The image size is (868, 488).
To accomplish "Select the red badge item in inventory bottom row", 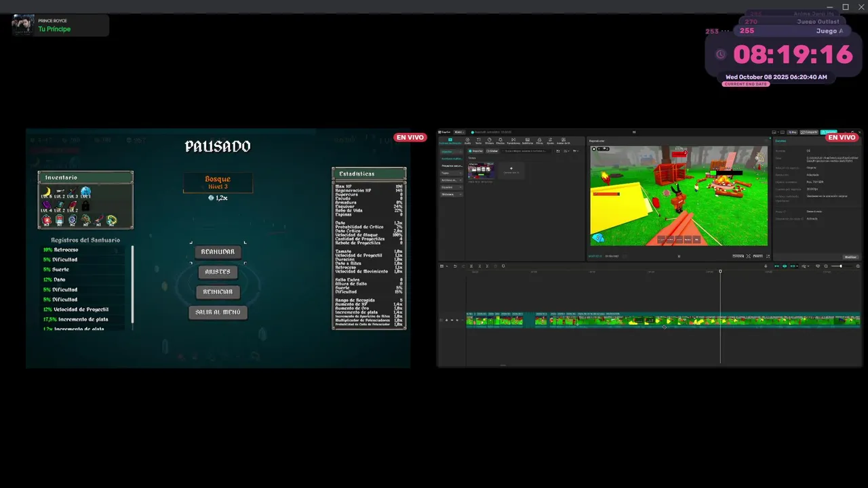I will point(46,220).
